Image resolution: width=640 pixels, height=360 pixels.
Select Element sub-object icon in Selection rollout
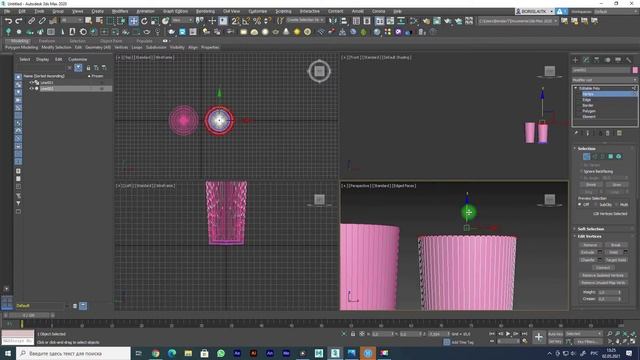[619, 156]
